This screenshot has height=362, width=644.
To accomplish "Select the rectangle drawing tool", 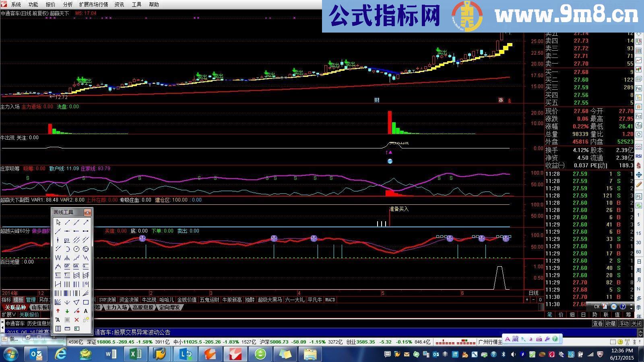I will coord(85,302).
